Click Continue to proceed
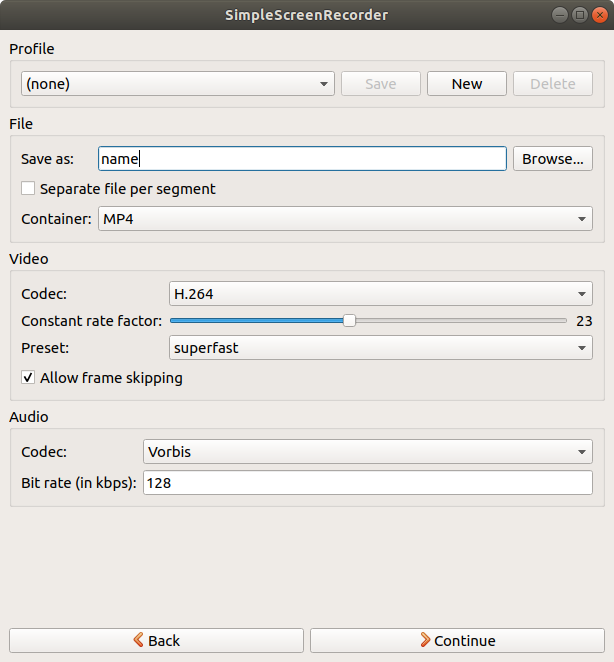The width and height of the screenshot is (614, 662). [x=457, y=640]
